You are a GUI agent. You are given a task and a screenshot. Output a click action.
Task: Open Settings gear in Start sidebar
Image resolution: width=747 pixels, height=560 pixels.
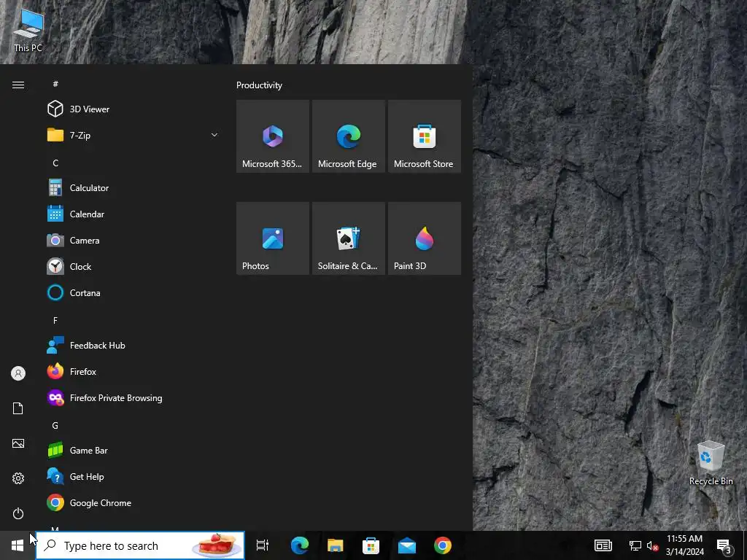pos(18,478)
